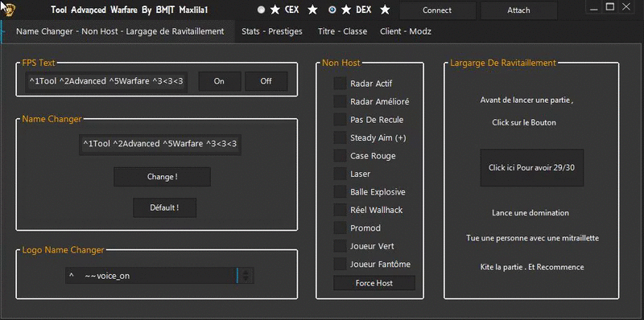Click the Connect button
The width and height of the screenshot is (644, 320).
[437, 10]
